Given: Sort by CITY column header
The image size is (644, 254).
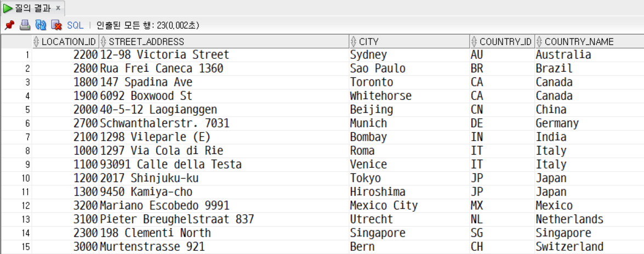Looking at the screenshot, I should (409, 42).
